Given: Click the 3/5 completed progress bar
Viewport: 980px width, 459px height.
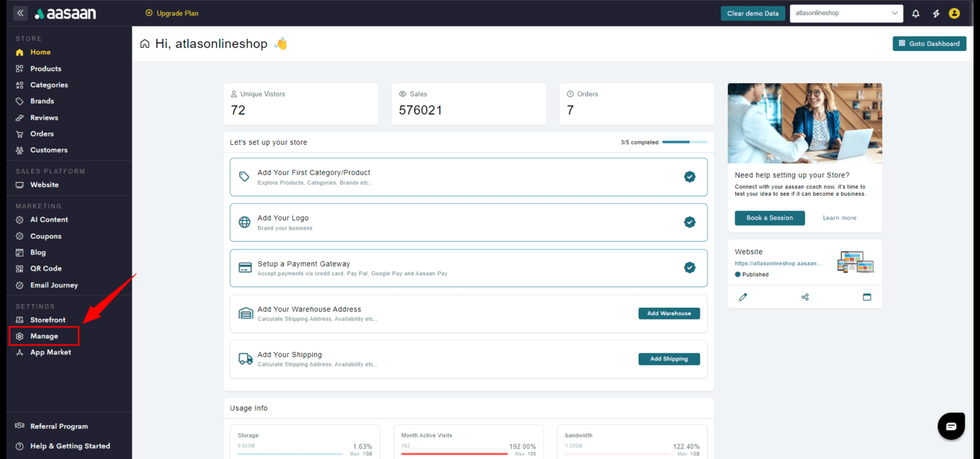Looking at the screenshot, I should [684, 142].
